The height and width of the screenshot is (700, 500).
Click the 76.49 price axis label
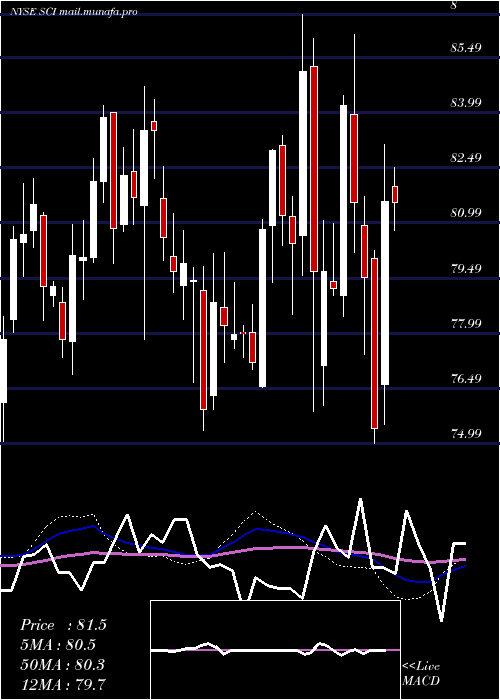[466, 379]
